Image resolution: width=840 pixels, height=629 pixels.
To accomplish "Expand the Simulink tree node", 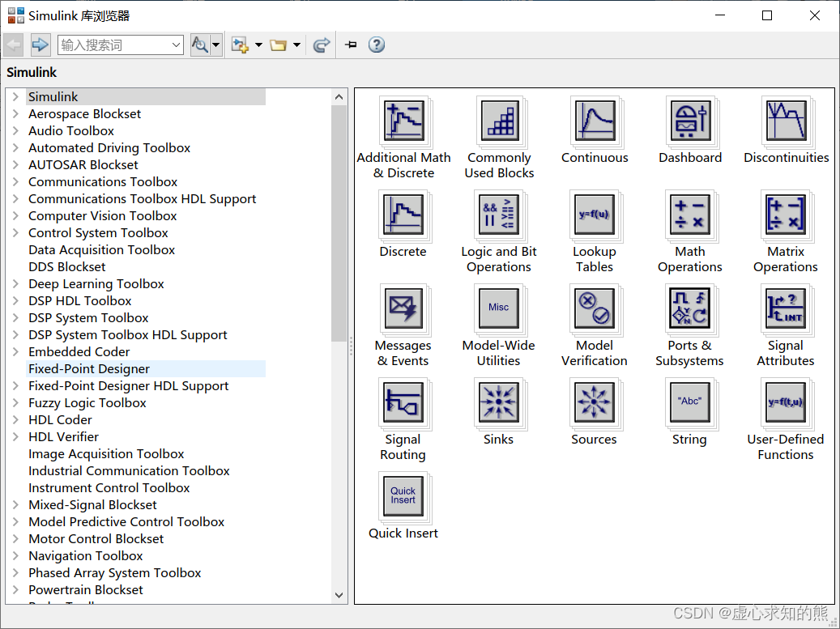I will (x=15, y=97).
